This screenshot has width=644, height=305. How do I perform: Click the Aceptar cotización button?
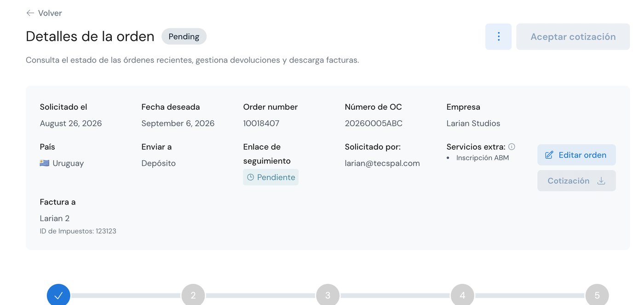click(573, 37)
